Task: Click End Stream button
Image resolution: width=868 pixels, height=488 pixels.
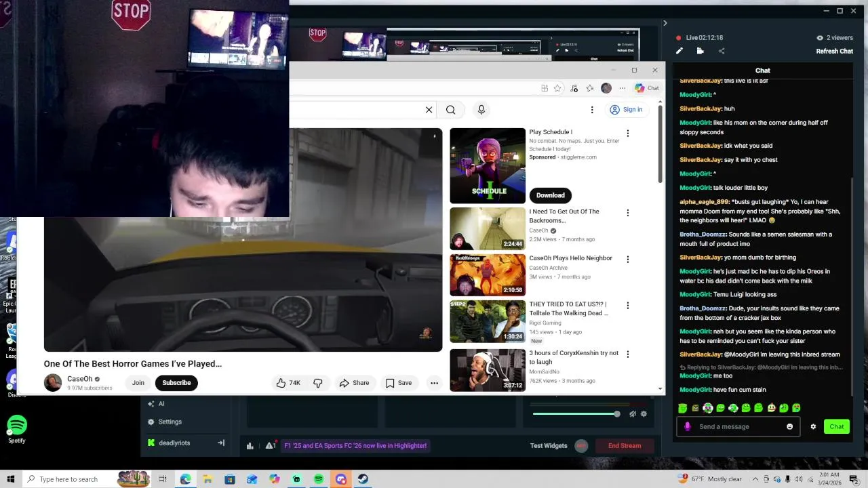Action: [625, 445]
